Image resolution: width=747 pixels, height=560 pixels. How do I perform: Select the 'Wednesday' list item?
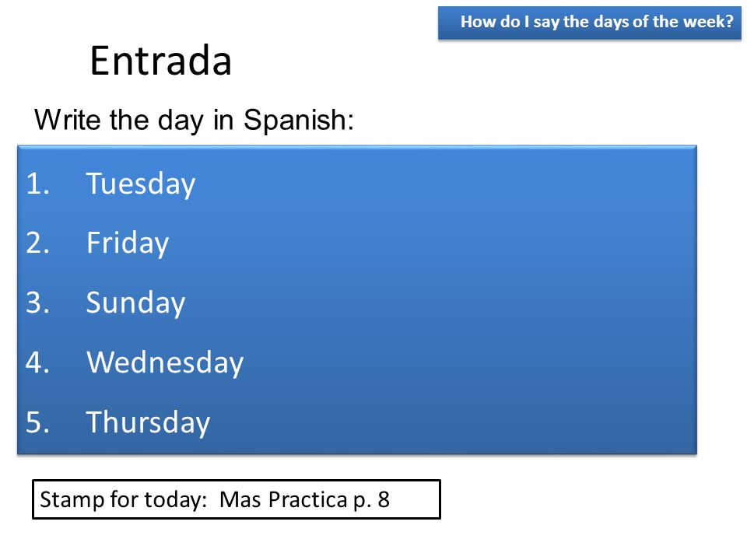165,362
